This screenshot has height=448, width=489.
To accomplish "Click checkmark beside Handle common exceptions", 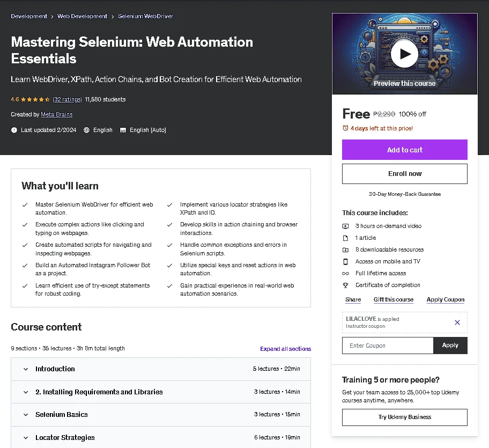I will coord(169,245).
